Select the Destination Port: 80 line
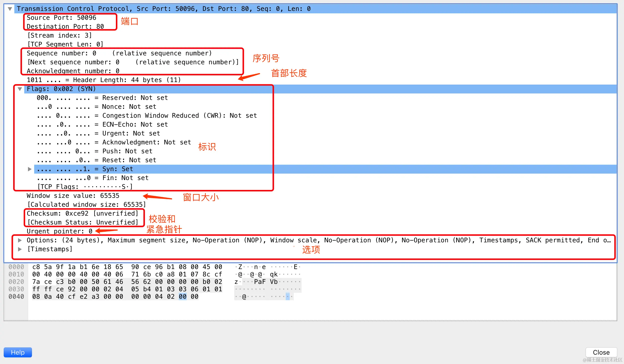This screenshot has height=364, width=624. pyautogui.click(x=65, y=27)
